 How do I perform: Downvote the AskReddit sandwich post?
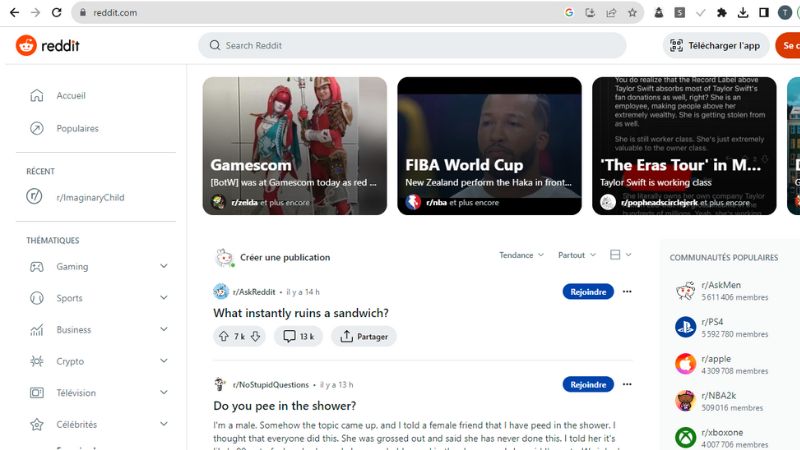click(x=255, y=337)
